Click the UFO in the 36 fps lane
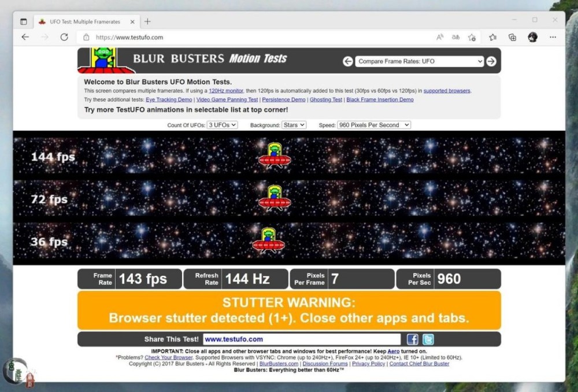The height and width of the screenshot is (392, 578). [x=268, y=241]
